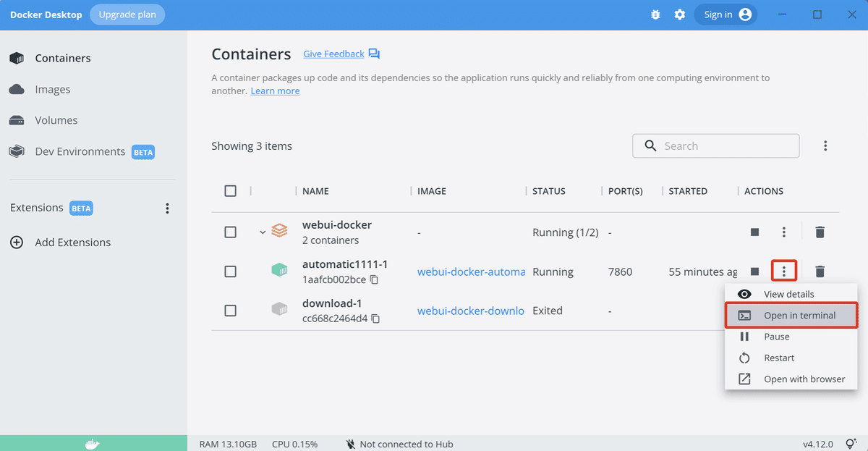
Task: Open the webui-docker-downlo image link
Action: [x=471, y=311]
